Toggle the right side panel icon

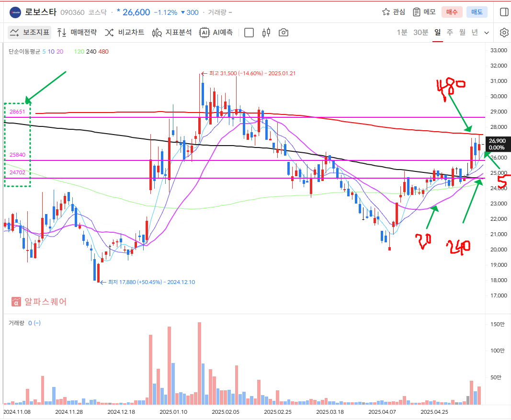(504, 12)
